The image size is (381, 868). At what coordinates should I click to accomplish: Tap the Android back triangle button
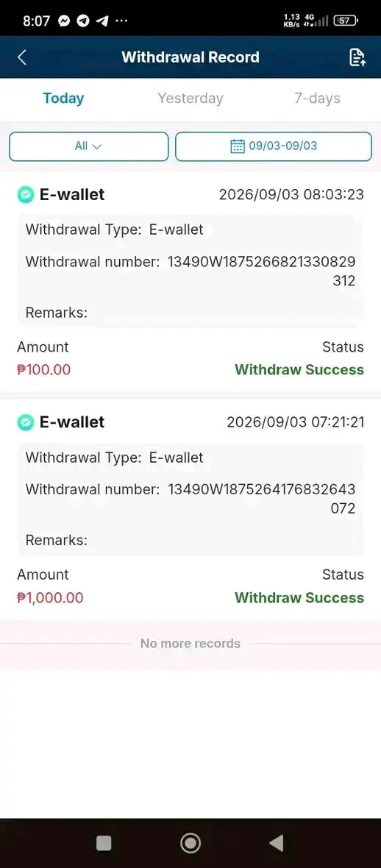tap(277, 843)
